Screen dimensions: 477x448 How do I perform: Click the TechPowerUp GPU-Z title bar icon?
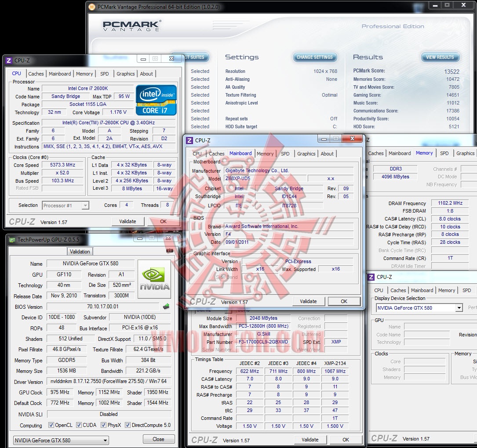(11, 240)
